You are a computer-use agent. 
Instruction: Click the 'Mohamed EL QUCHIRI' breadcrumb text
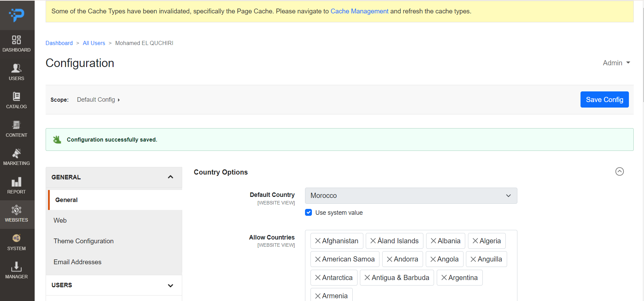[x=144, y=43]
